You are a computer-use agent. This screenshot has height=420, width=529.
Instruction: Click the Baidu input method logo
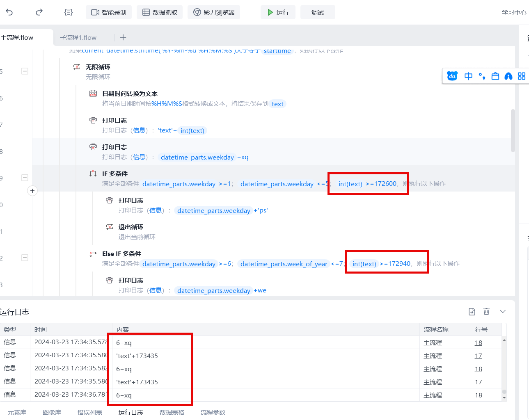452,76
